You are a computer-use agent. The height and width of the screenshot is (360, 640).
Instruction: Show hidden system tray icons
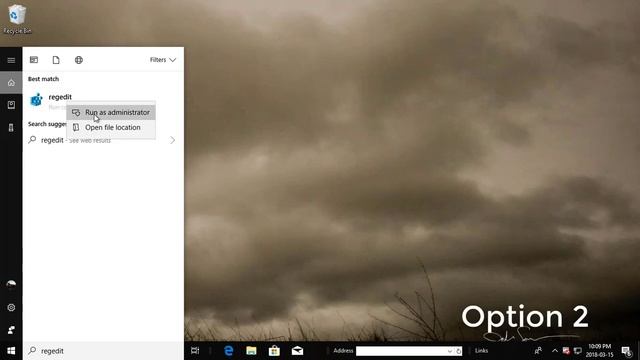coord(555,351)
